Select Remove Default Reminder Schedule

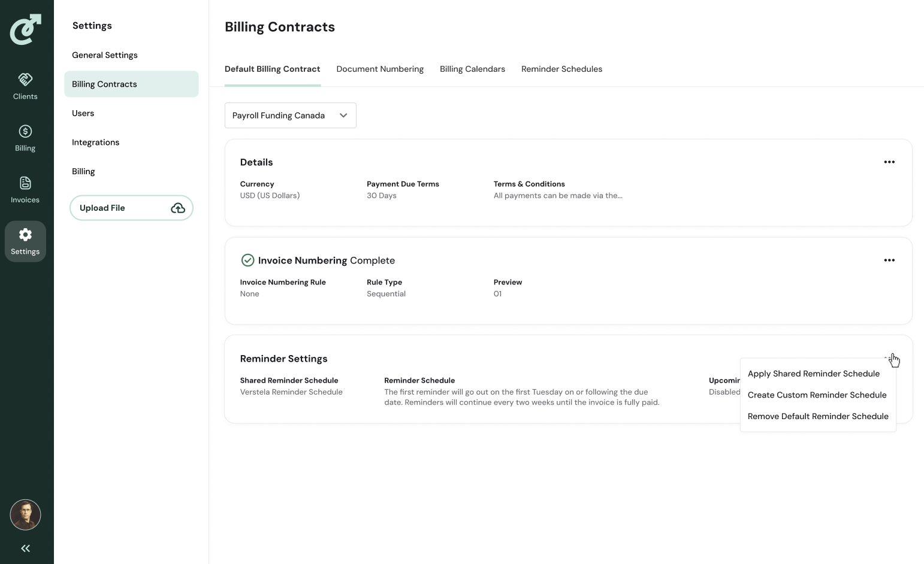[x=818, y=416]
